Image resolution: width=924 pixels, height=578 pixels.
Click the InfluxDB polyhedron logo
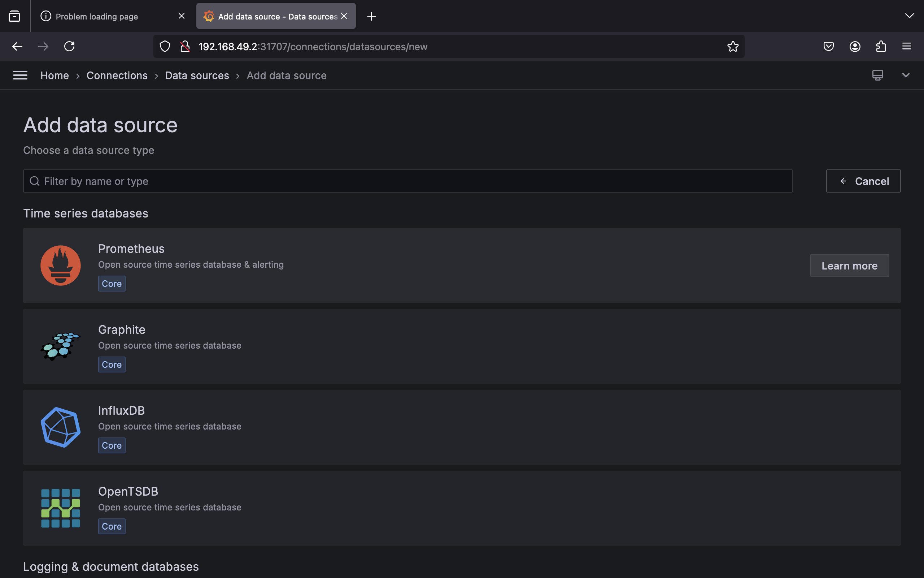pos(60,427)
